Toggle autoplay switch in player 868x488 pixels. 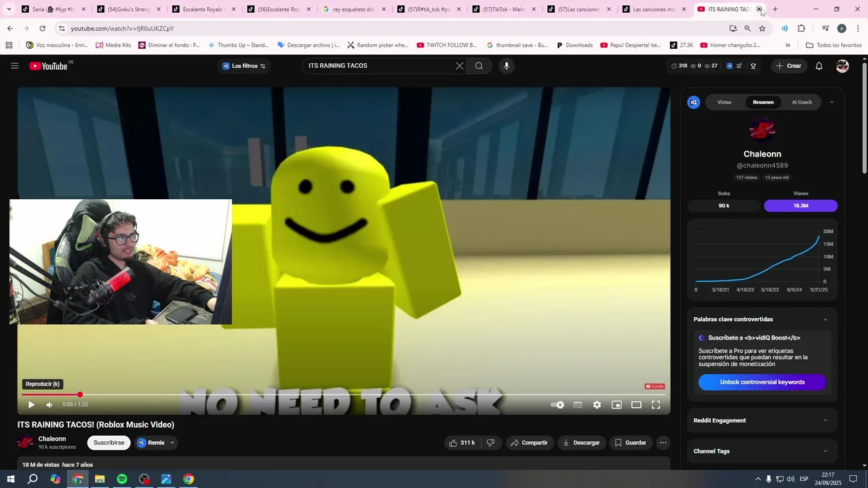tap(557, 405)
